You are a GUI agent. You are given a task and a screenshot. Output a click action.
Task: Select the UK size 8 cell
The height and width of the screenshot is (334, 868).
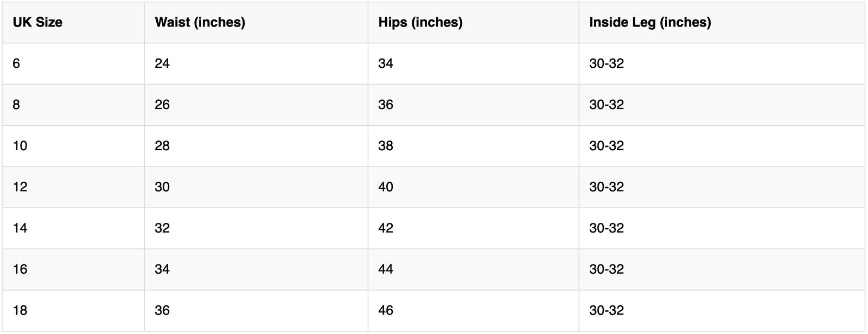(x=16, y=105)
